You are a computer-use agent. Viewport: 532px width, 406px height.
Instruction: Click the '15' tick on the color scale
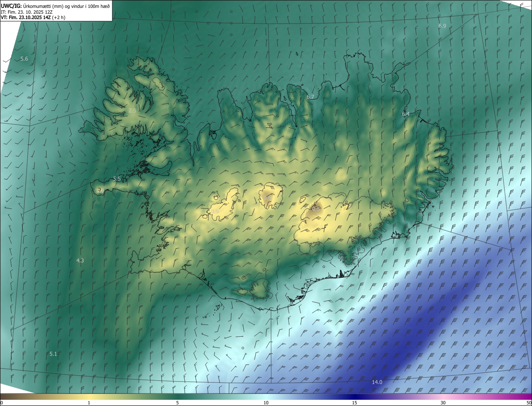pos(355,403)
